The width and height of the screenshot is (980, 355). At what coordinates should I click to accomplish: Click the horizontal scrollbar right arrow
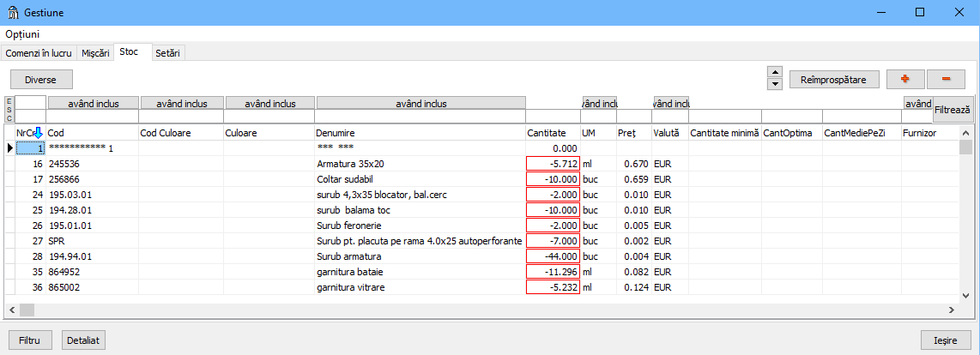click(951, 309)
